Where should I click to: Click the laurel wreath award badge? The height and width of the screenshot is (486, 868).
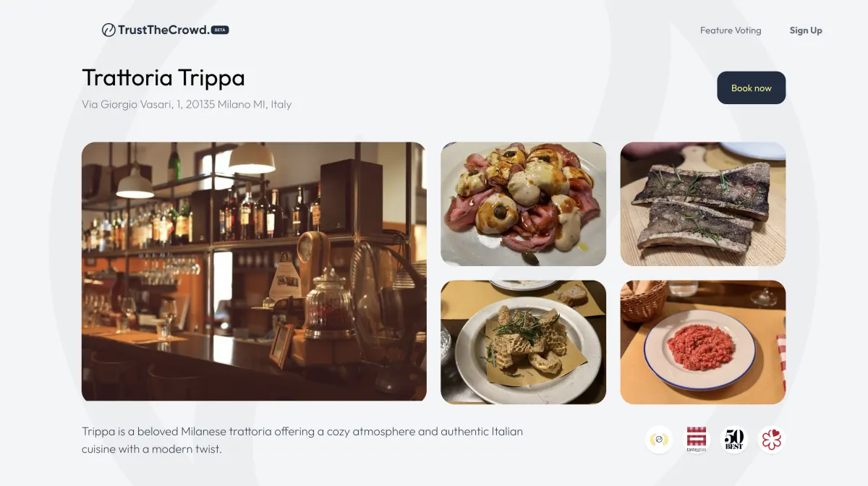[x=659, y=439]
